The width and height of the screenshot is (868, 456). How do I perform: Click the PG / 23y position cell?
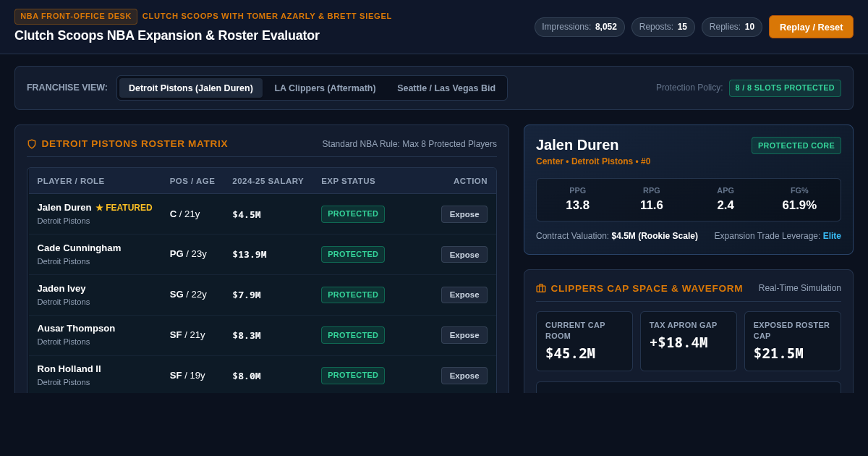tap(188, 254)
